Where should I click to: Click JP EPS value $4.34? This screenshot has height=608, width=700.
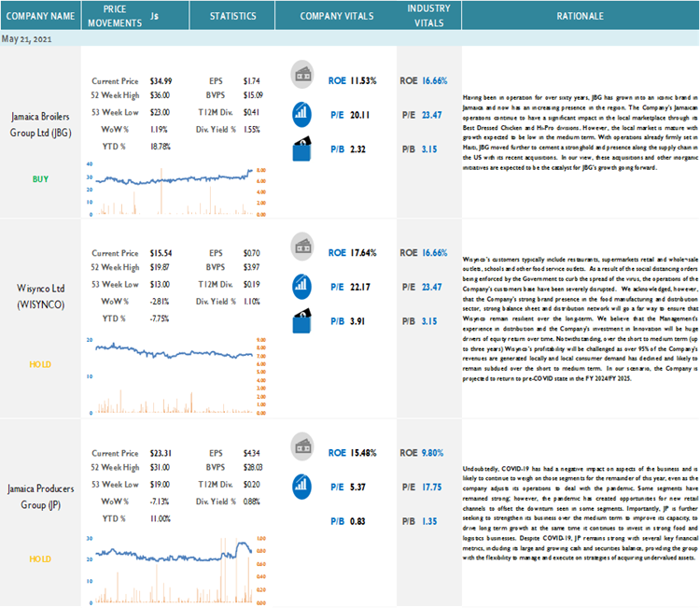pyautogui.click(x=251, y=453)
